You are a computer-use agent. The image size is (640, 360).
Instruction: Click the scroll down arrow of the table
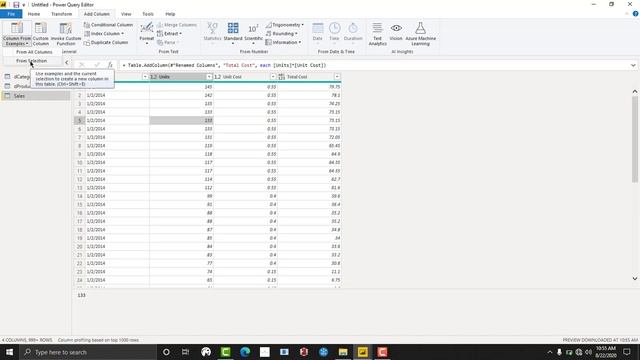tap(635, 278)
